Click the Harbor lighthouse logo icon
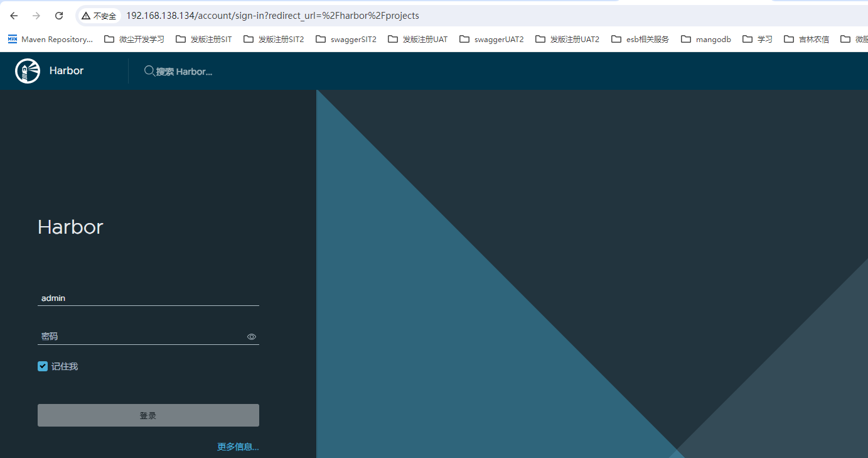Image resolution: width=868 pixels, height=458 pixels. tap(28, 71)
